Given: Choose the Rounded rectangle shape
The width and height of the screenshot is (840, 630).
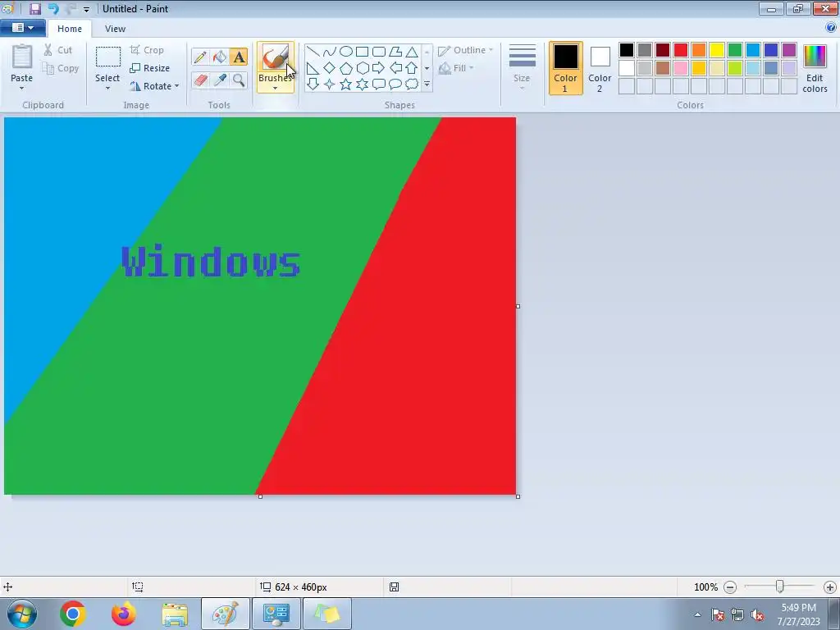Looking at the screenshot, I should tap(379, 52).
